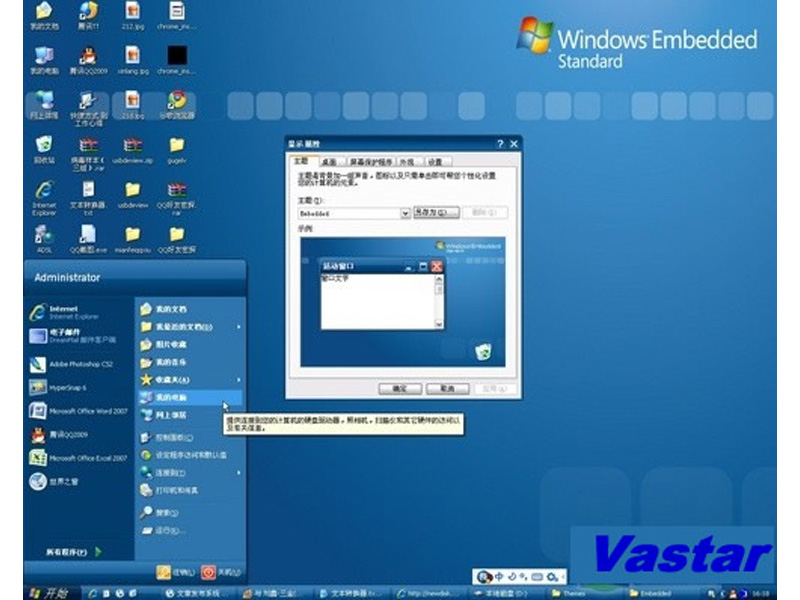Open the Embedded theme dropdown

point(405,213)
